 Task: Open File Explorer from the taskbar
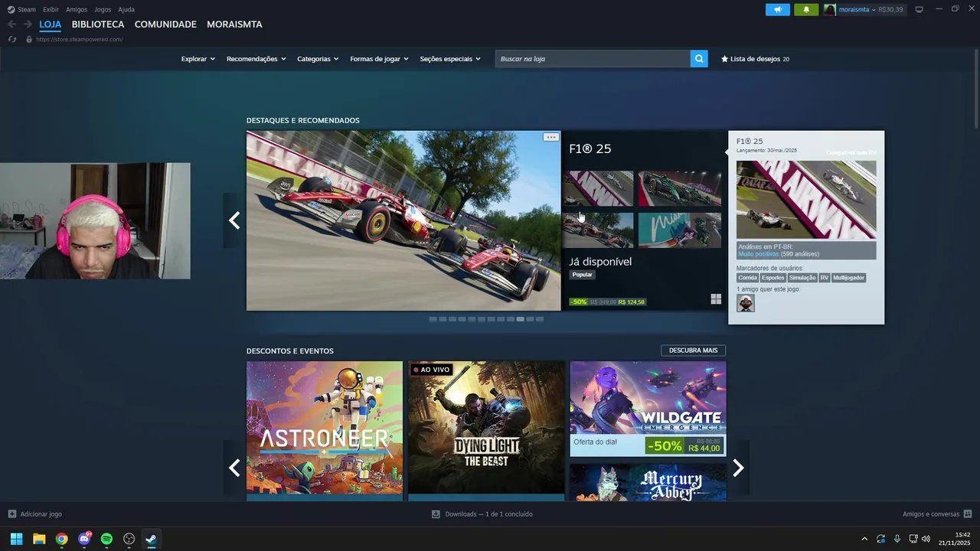pos(39,539)
